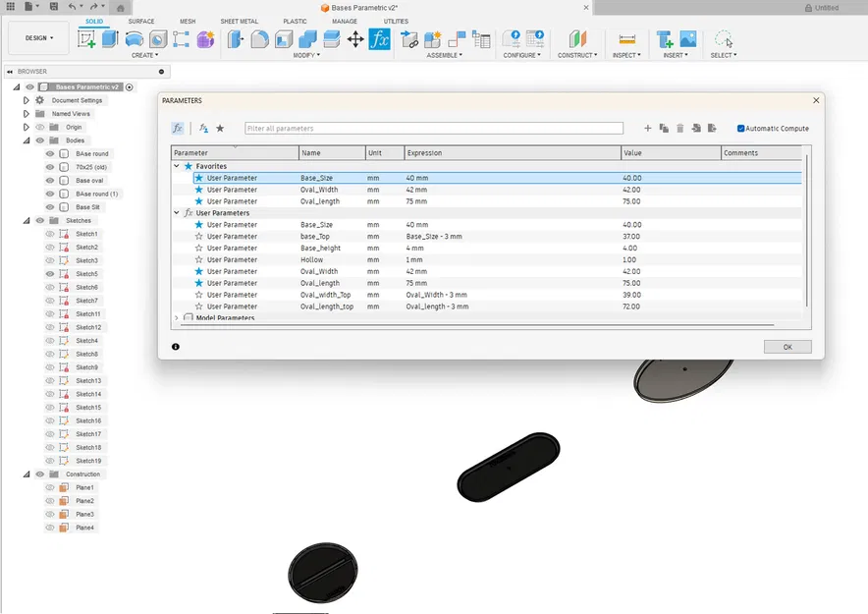Open the DESIGN workspace dropdown
The height and width of the screenshot is (614, 868).
[x=39, y=38]
